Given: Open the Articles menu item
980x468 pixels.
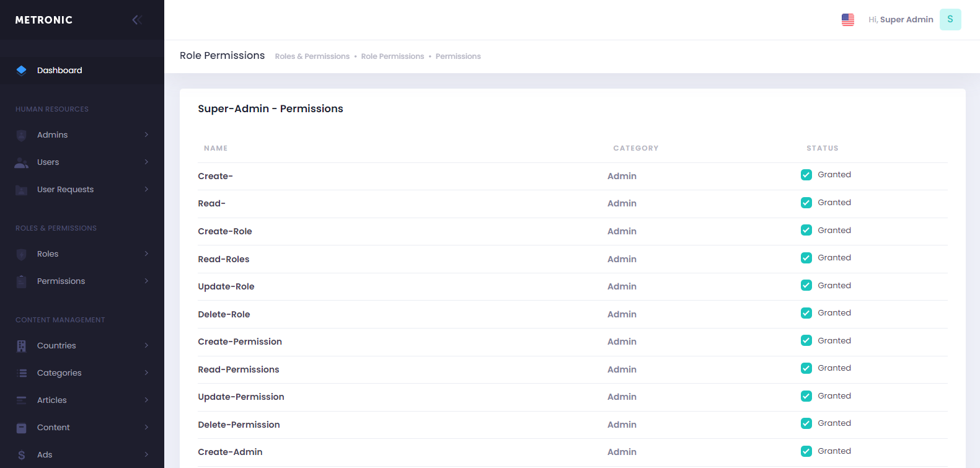Looking at the screenshot, I should point(52,400).
